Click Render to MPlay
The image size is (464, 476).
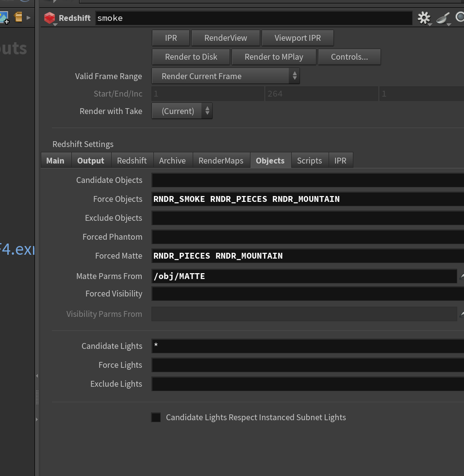click(x=274, y=57)
